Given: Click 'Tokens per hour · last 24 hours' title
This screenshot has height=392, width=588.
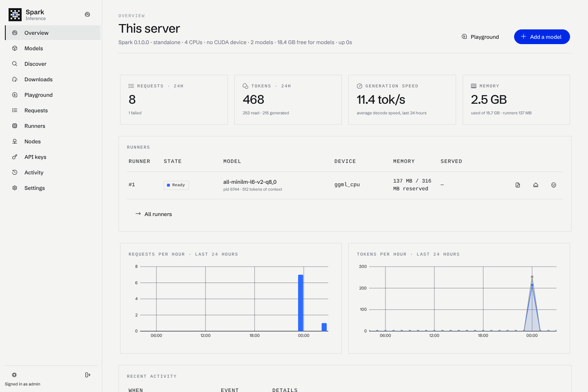Looking at the screenshot, I should 408,254.
